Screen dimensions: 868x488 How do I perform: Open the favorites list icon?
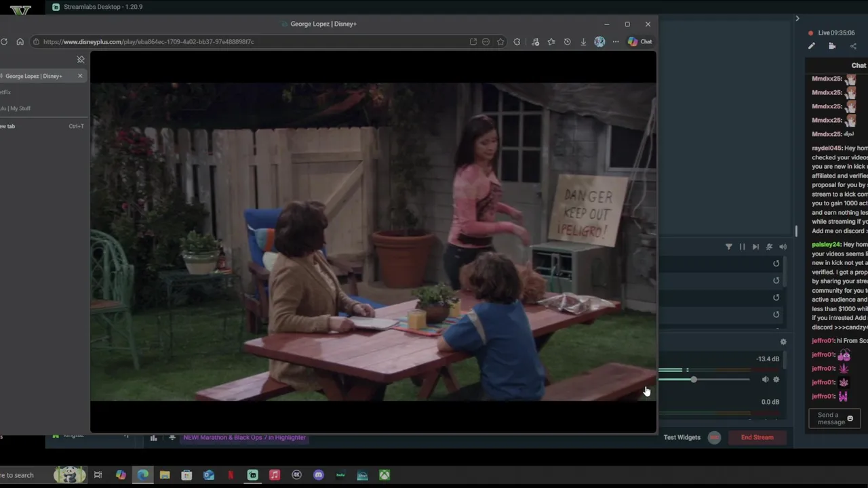[x=551, y=41]
